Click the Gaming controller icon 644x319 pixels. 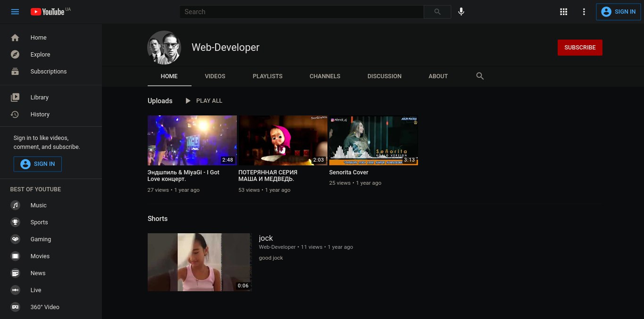tap(16, 239)
